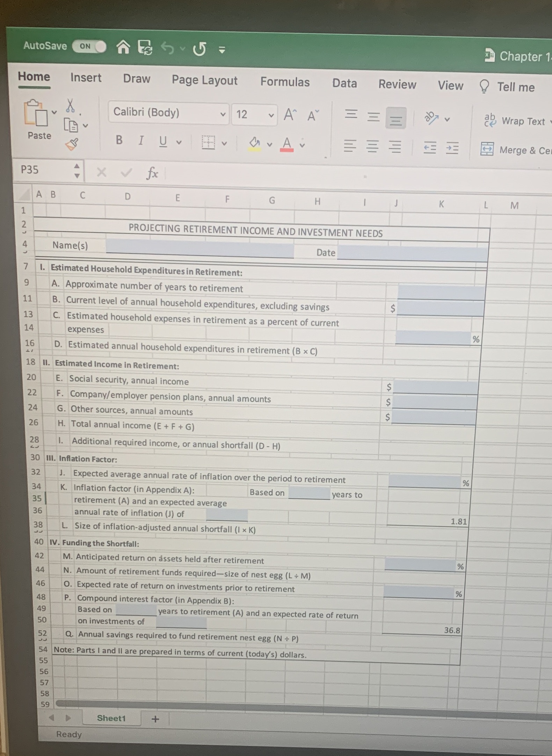Image resolution: width=552 pixels, height=756 pixels.
Task: Expand the Copy options dropdown arrow
Action: (x=85, y=125)
